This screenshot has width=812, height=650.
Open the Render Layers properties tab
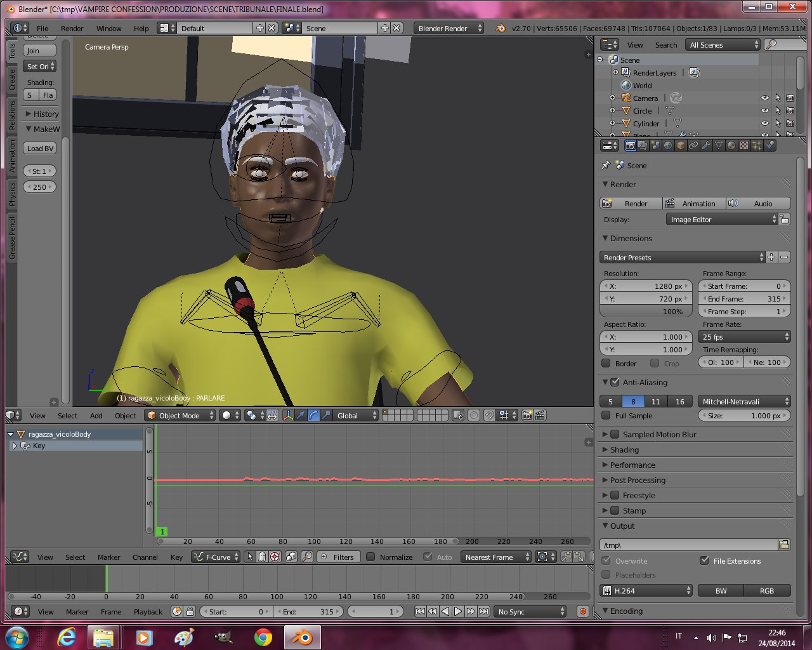(643, 145)
